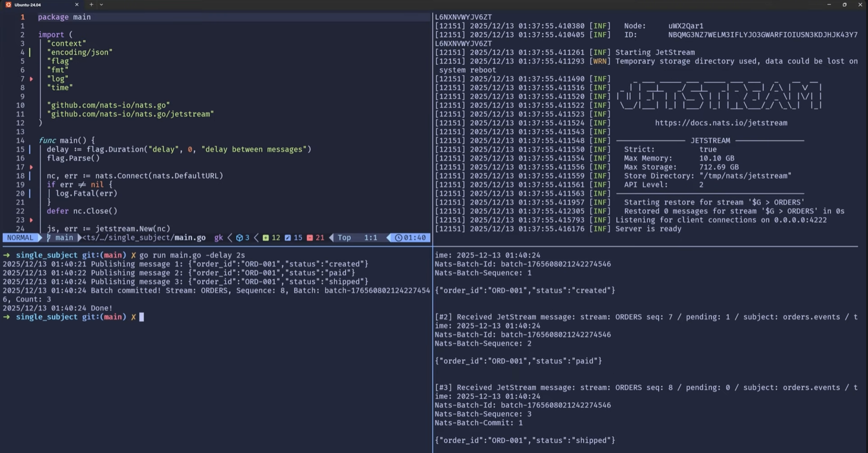Click the clock icon in statusline

(398, 238)
